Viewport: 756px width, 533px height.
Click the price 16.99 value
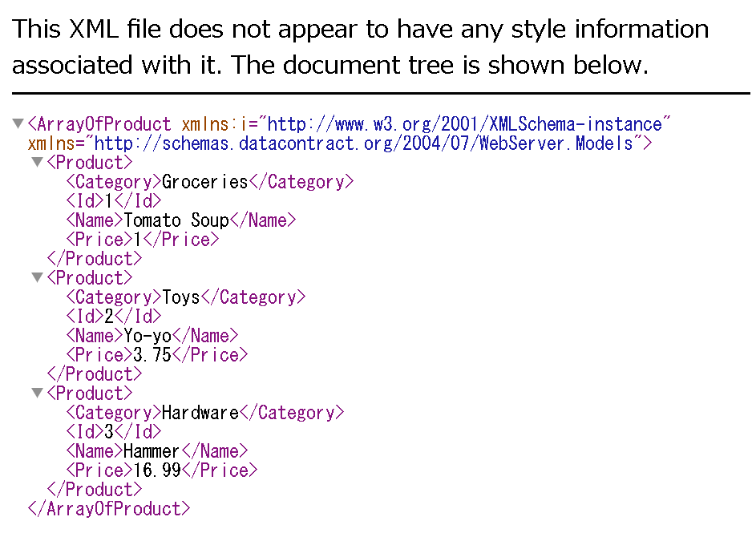coord(156,470)
